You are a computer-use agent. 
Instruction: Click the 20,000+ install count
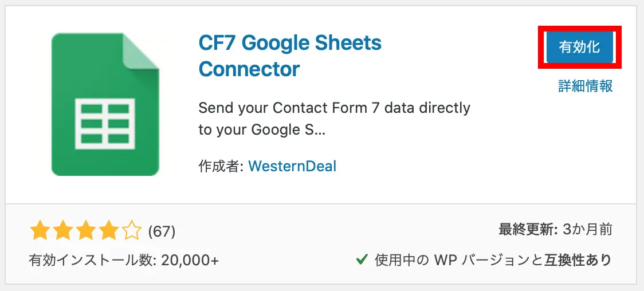pos(190,260)
